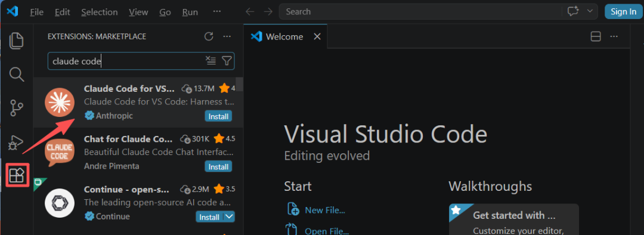
Task: Toggle the editor layout split icon
Action: pyautogui.click(x=596, y=36)
